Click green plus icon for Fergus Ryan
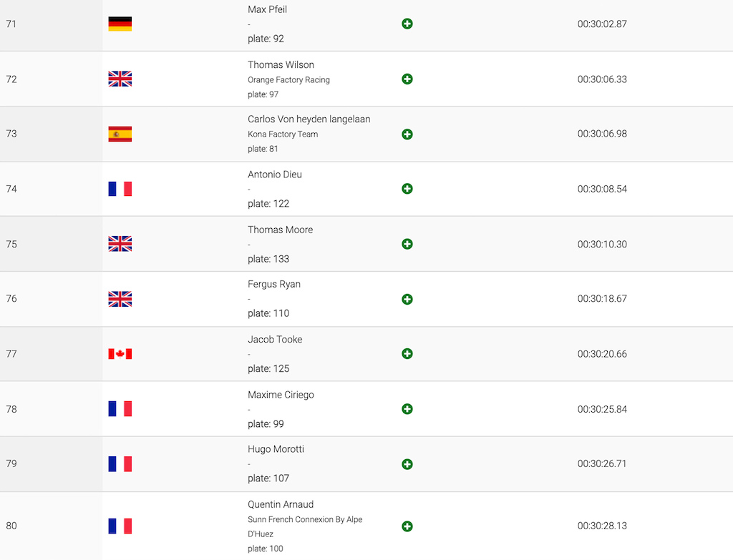733x560 pixels. [407, 300]
